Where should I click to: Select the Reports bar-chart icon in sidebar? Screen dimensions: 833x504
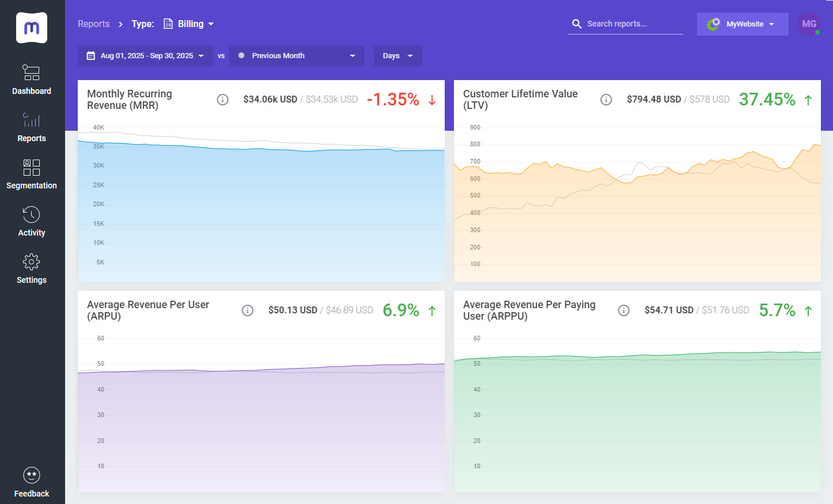[x=32, y=120]
